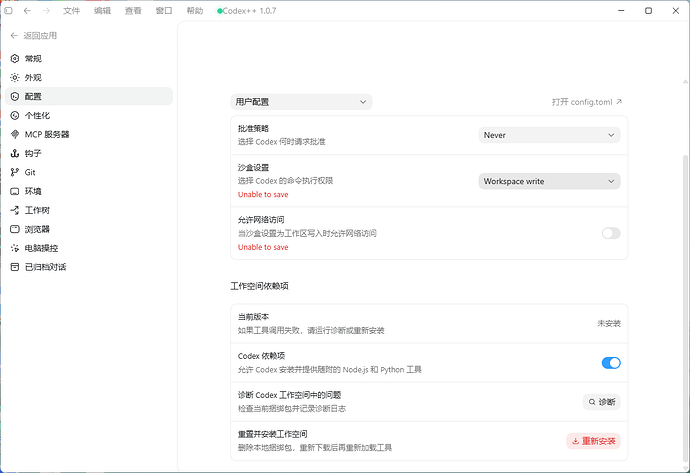
Task: Go back with the left arrow icon
Action: click(27, 11)
